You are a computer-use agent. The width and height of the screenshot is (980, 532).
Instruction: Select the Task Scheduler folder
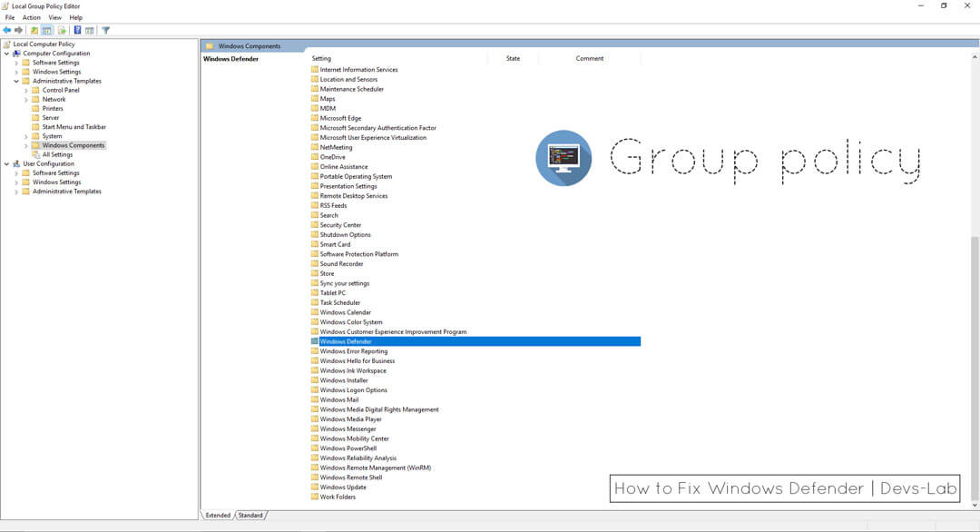(x=340, y=302)
